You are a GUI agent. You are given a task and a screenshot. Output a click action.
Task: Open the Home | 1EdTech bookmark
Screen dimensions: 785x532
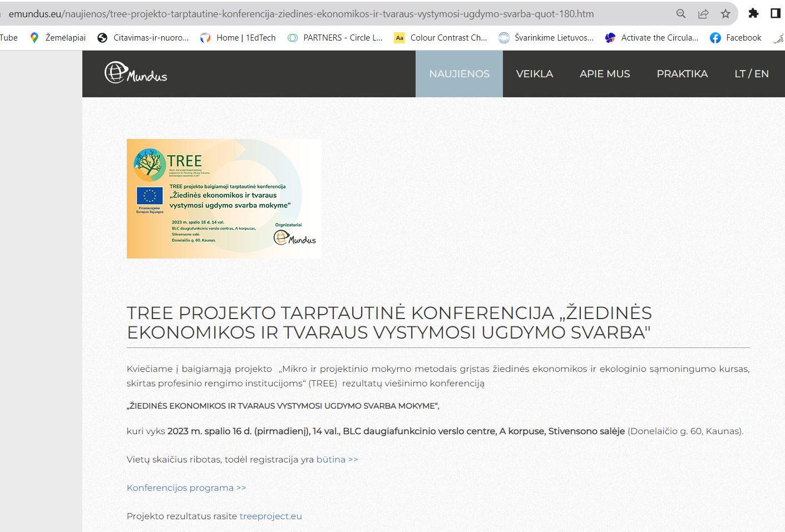(x=238, y=38)
